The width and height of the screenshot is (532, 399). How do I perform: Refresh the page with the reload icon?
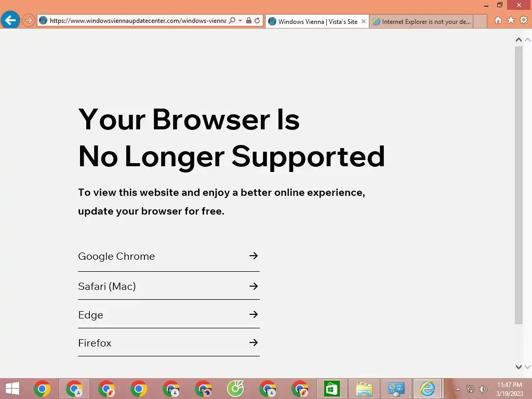tap(258, 20)
